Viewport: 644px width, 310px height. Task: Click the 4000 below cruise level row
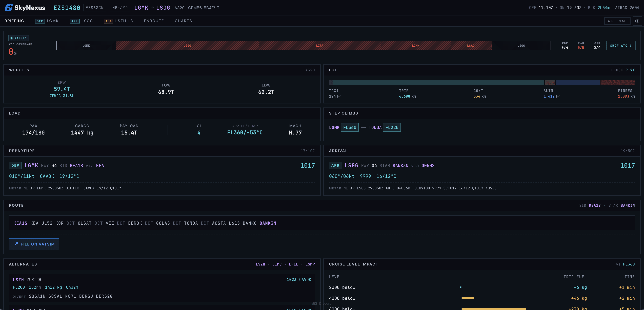(x=482, y=298)
